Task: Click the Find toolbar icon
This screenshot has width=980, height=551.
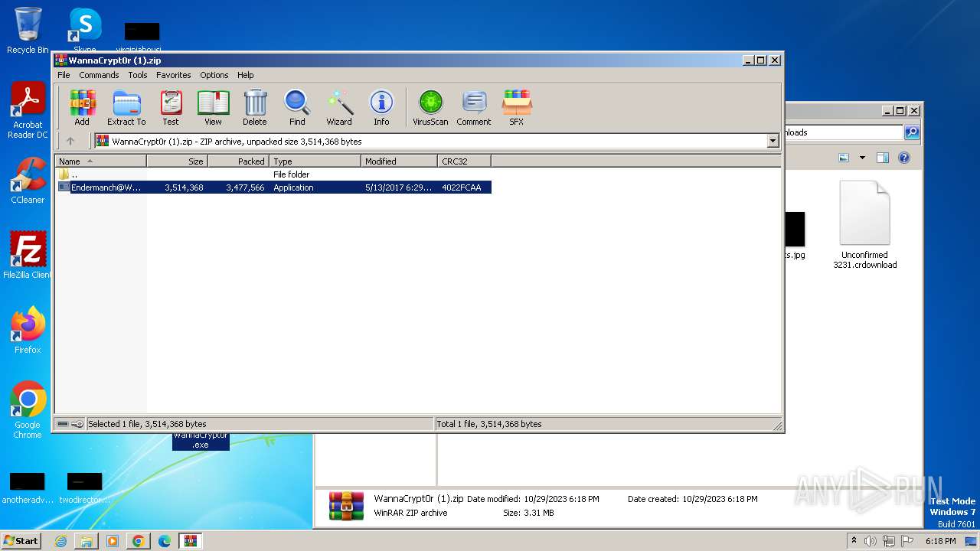Action: [x=297, y=107]
